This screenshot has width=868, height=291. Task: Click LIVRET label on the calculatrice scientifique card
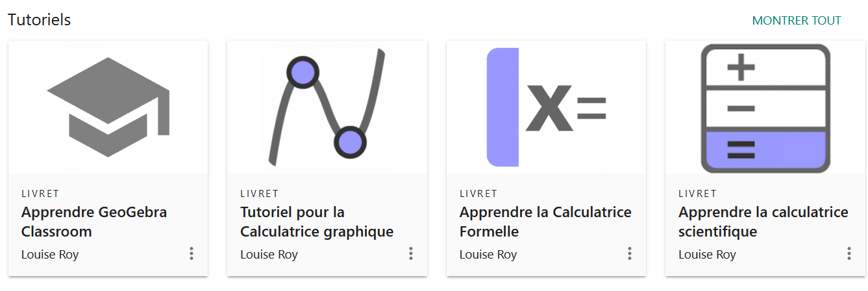pyautogui.click(x=697, y=193)
